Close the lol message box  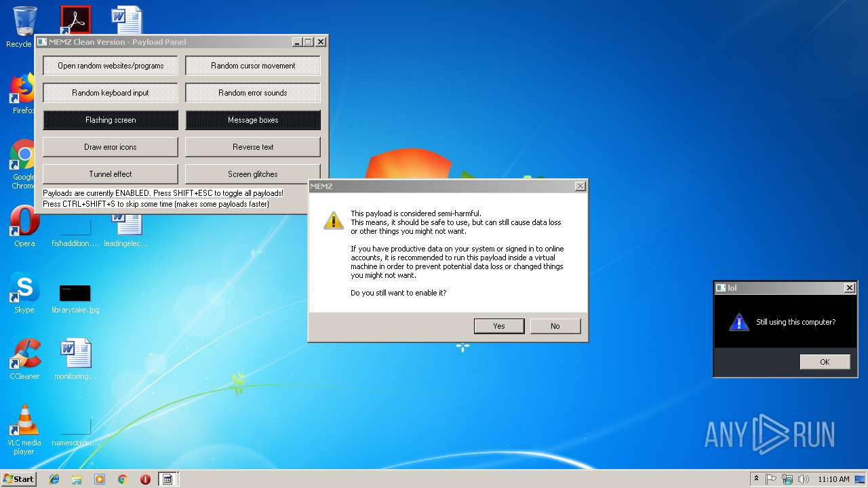point(849,288)
